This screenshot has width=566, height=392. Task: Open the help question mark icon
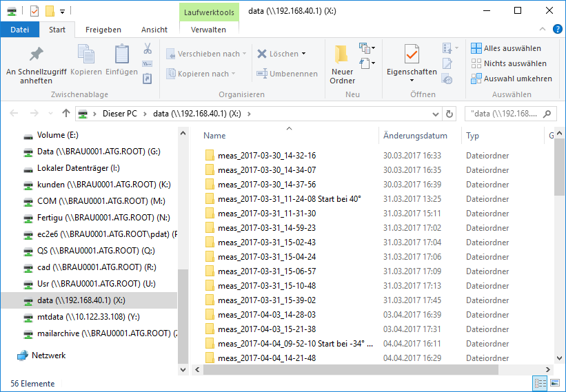[x=557, y=29]
